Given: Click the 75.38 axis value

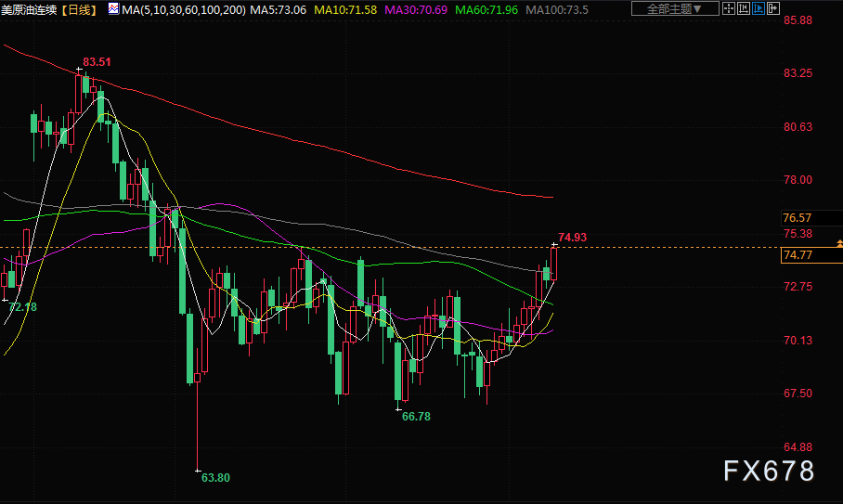Looking at the screenshot, I should (x=798, y=234).
